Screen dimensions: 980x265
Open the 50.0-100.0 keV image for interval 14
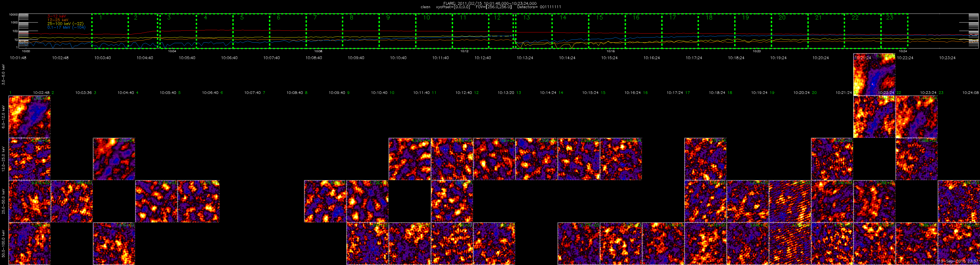click(578, 244)
